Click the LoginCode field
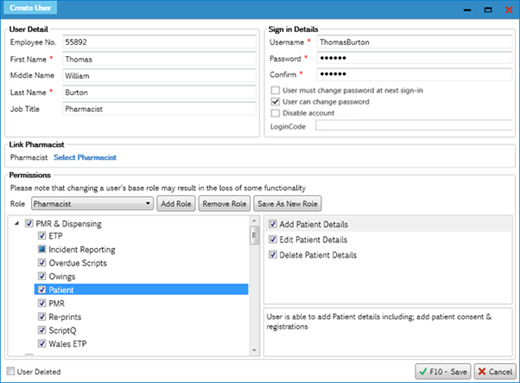This screenshot has height=383, width=520. (x=414, y=126)
